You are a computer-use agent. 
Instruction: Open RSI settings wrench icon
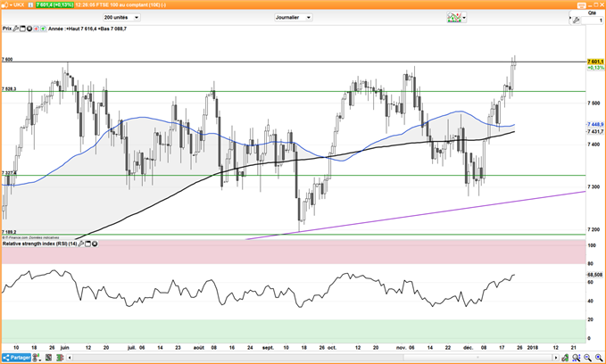tap(81, 244)
